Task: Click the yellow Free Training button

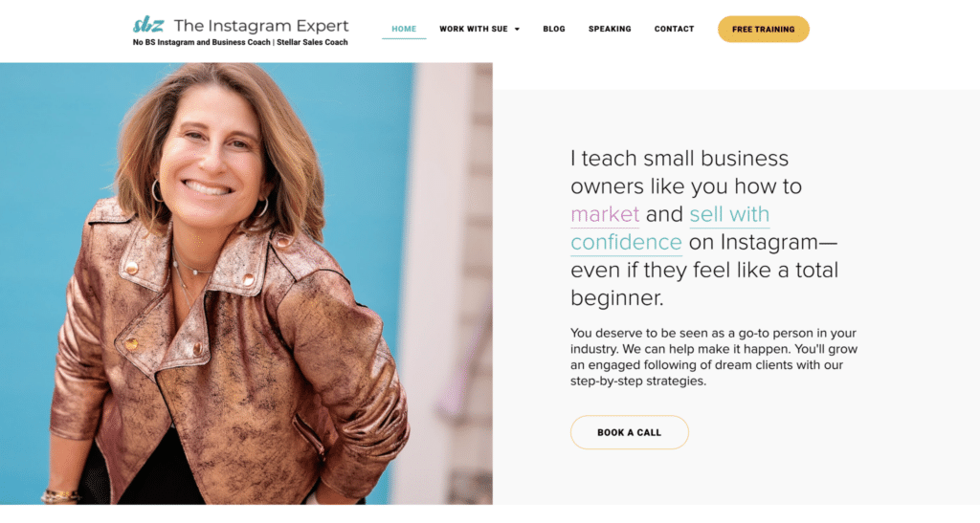Action: tap(763, 30)
